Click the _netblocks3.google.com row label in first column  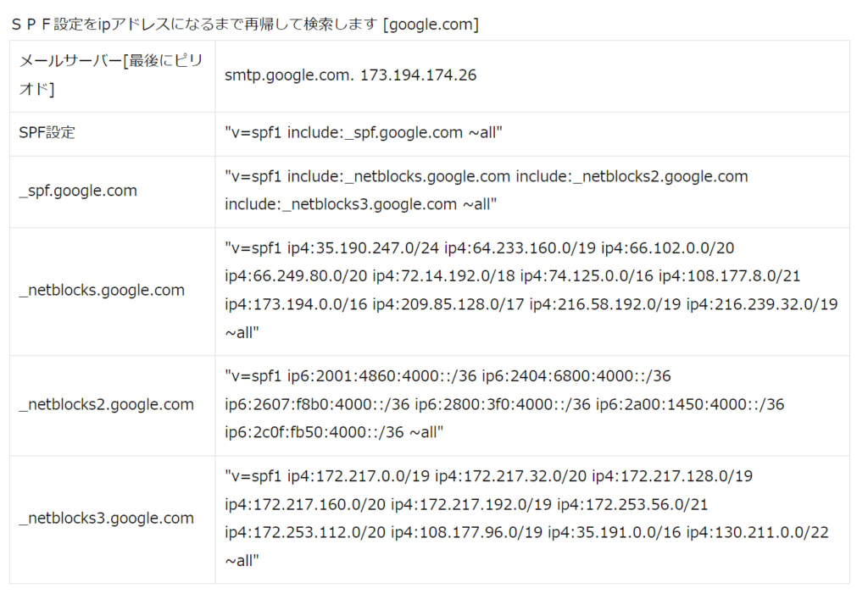pyautogui.click(x=105, y=518)
